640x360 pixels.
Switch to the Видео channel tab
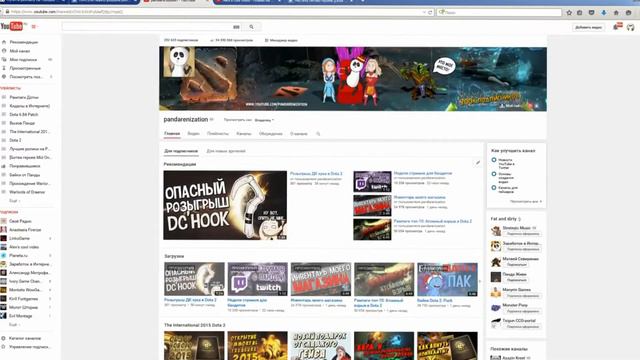click(x=193, y=133)
